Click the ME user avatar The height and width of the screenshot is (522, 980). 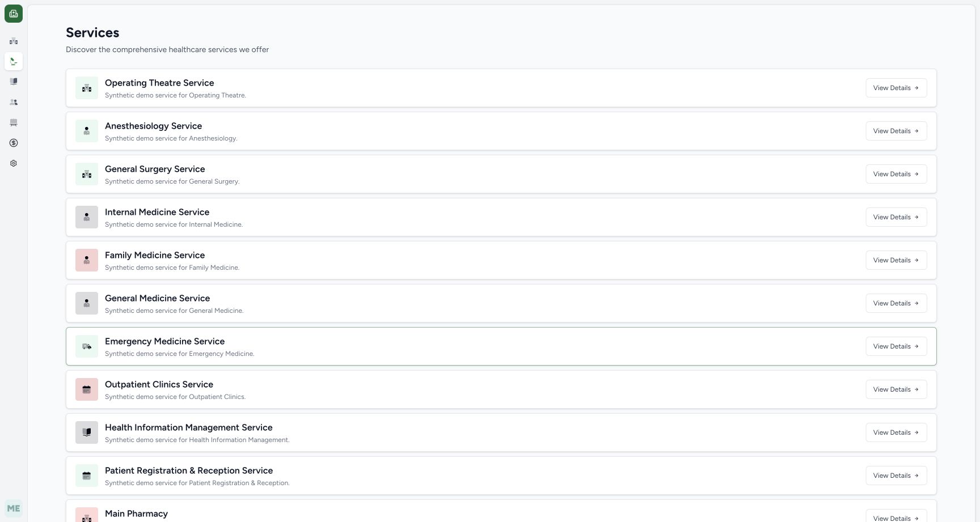[14, 508]
